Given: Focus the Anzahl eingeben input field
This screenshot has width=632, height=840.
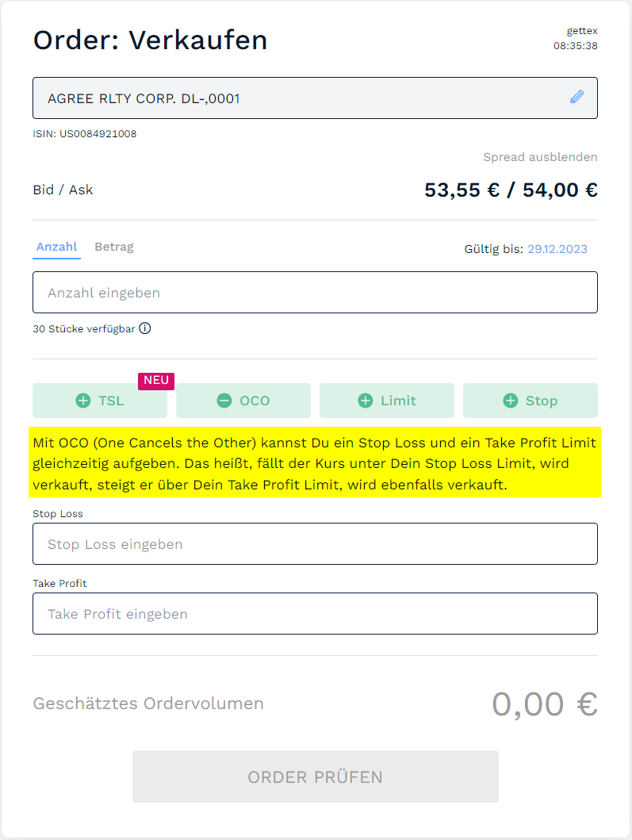Looking at the screenshot, I should (315, 293).
